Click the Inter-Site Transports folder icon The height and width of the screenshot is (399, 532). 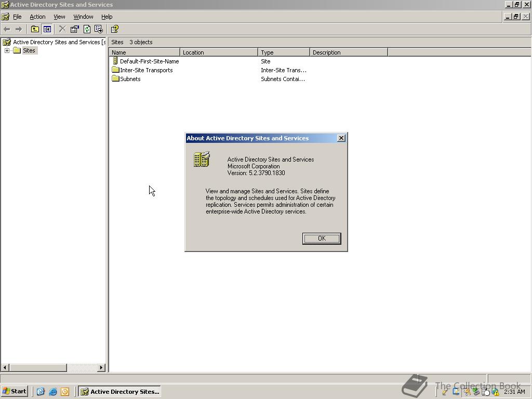click(x=115, y=70)
